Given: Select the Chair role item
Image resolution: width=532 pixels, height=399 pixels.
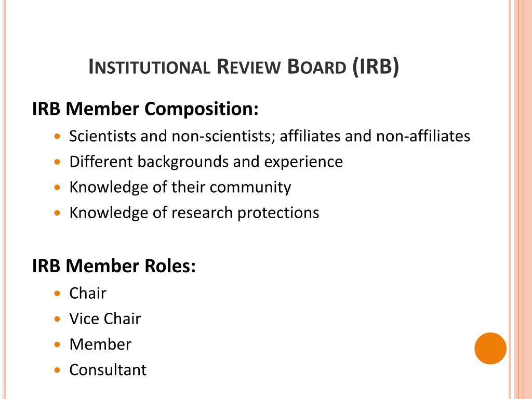Looking at the screenshot, I should pyautogui.click(x=87, y=293).
